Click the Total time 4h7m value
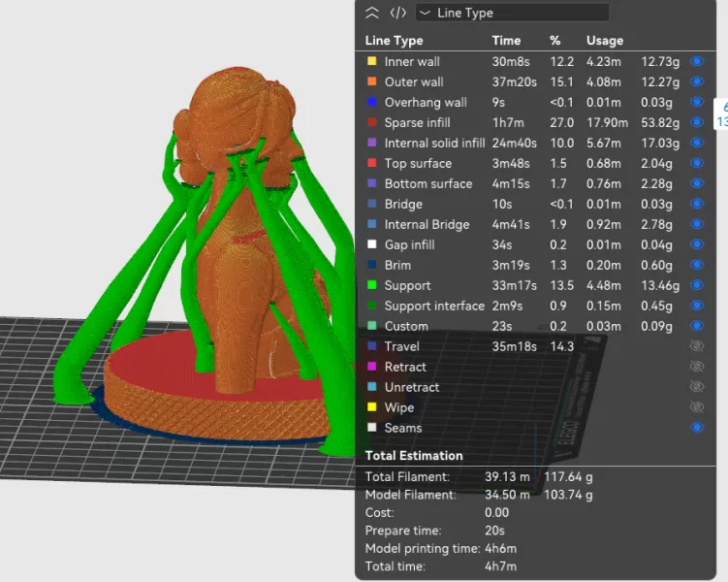728x582 pixels. point(500,566)
